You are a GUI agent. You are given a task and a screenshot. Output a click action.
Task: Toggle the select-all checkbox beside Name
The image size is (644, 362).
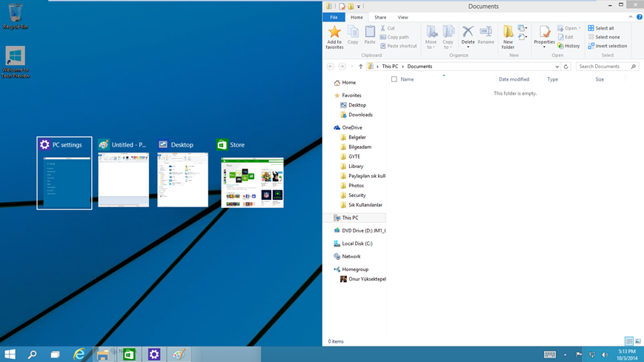point(394,79)
